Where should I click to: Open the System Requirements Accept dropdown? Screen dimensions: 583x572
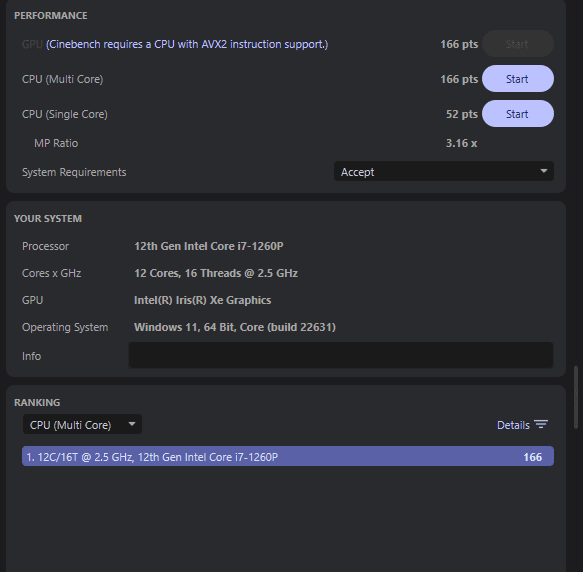pos(444,171)
